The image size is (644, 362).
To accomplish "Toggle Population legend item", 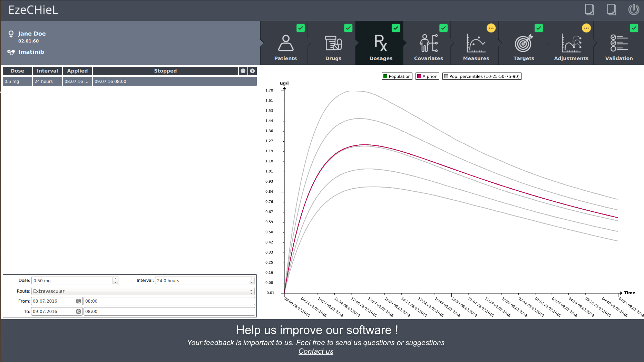I will pyautogui.click(x=397, y=76).
